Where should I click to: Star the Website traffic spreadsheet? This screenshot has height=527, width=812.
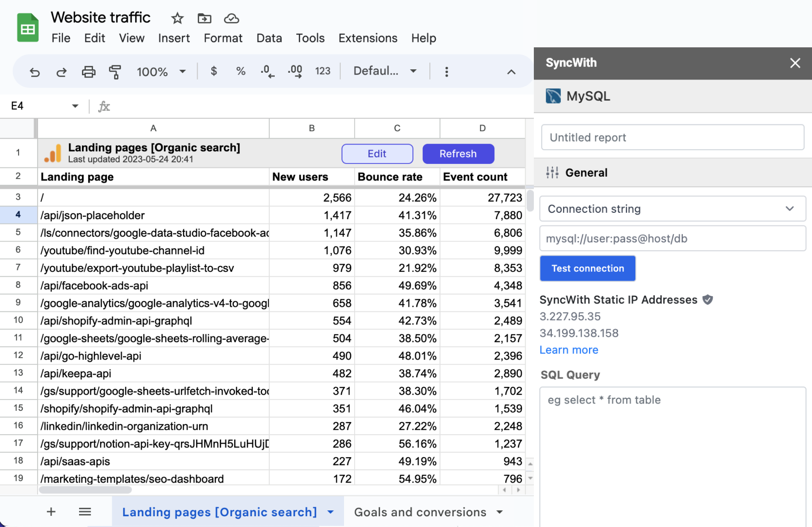point(177,18)
